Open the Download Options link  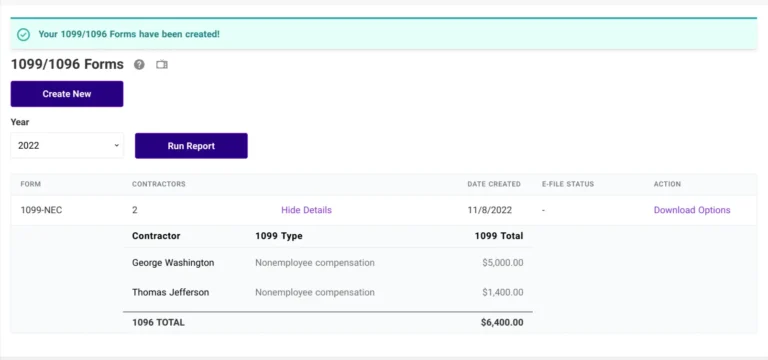[692, 210]
